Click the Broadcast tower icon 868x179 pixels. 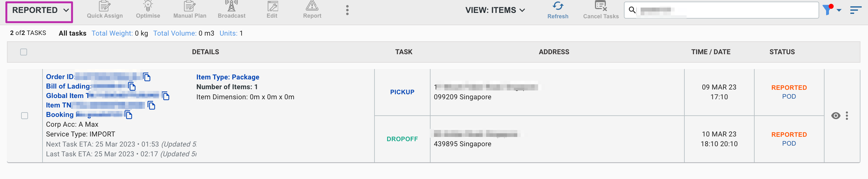231,6
